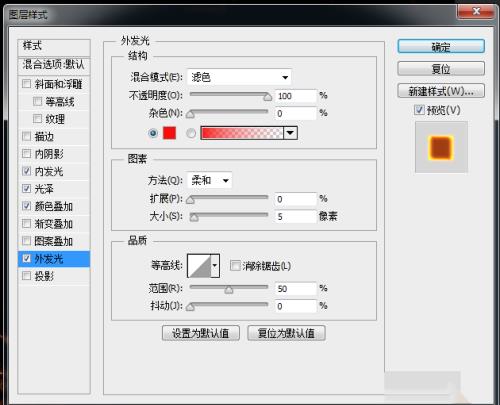Open the 内阴影 settings panel
Screen dimensions: 500x405
[49, 154]
